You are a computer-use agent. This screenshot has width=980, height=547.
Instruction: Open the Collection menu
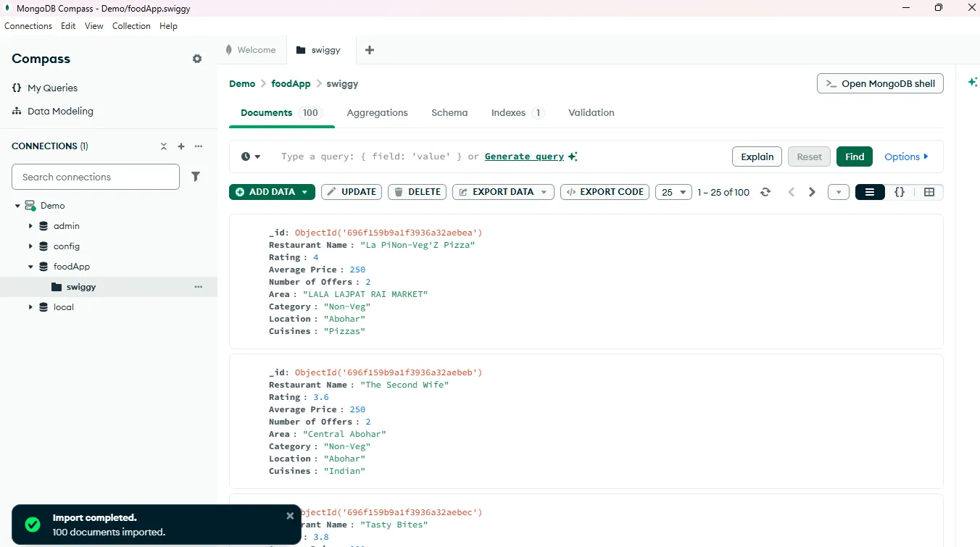click(x=131, y=26)
